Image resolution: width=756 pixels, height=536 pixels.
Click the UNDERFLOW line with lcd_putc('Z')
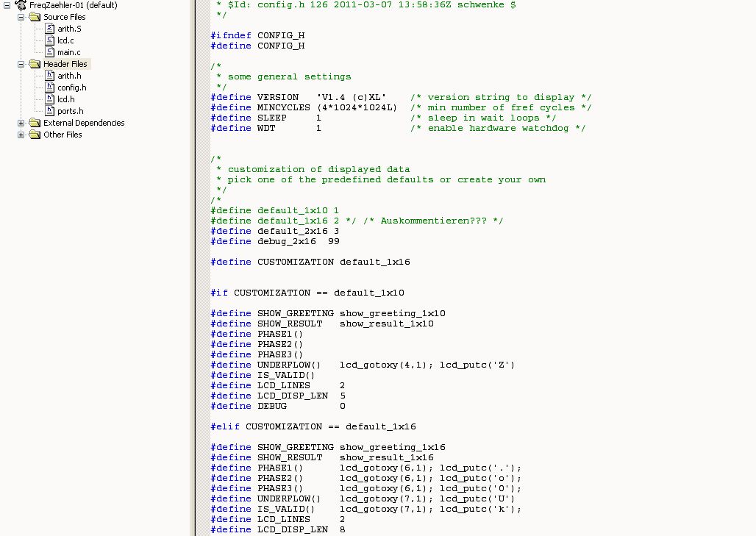pos(363,365)
